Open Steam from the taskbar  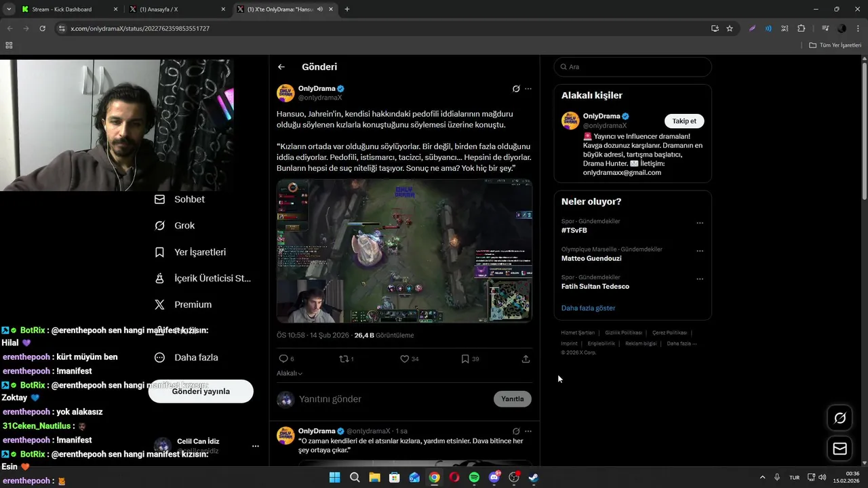pos(534,477)
